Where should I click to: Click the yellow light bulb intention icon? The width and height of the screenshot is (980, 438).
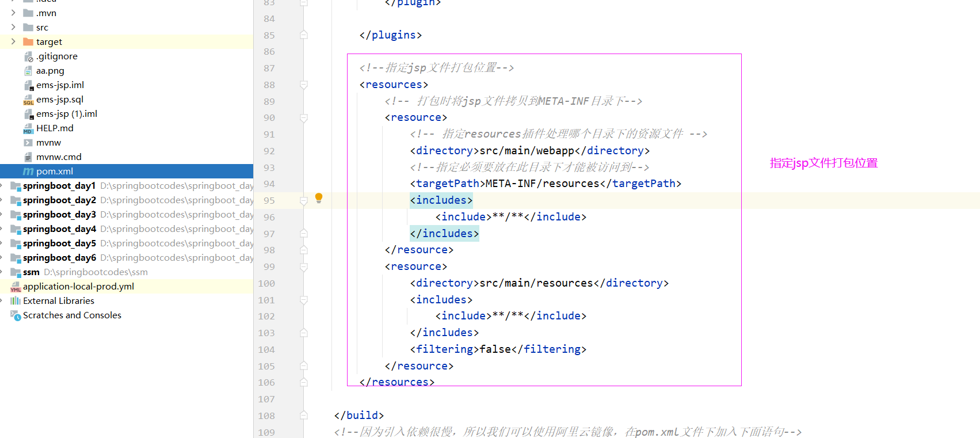click(319, 199)
